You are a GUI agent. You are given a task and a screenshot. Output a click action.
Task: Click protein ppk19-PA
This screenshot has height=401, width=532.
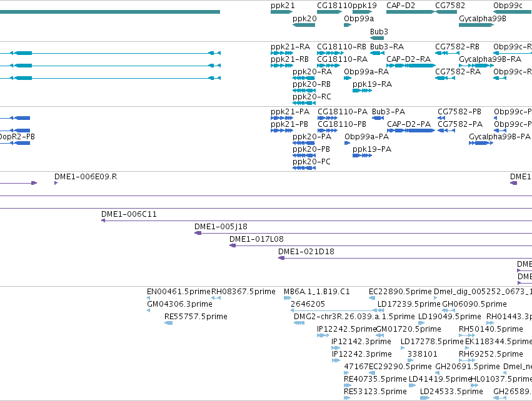pos(363,156)
